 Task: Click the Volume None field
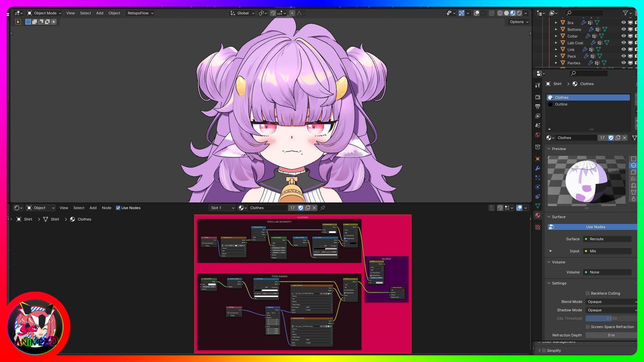[607, 272]
